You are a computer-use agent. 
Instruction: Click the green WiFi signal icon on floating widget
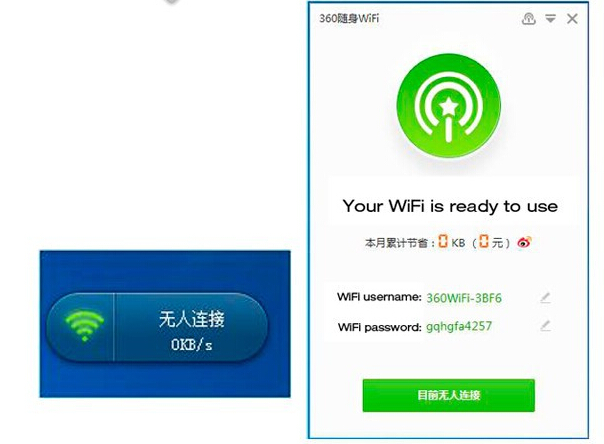(85, 326)
